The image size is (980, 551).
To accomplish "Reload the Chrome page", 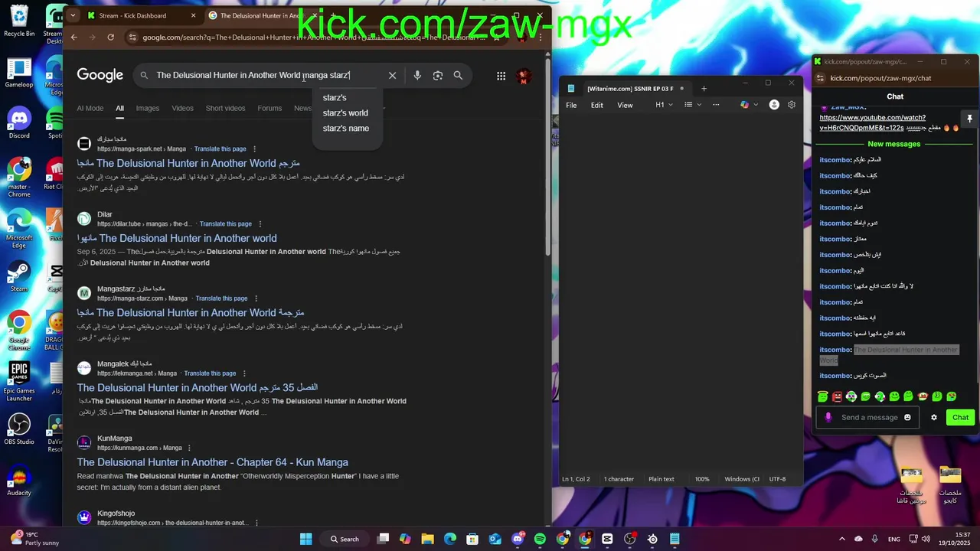I will coord(111,37).
